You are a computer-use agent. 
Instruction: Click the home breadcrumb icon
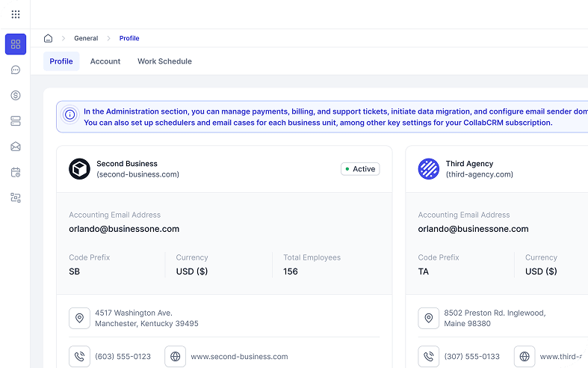pos(49,38)
